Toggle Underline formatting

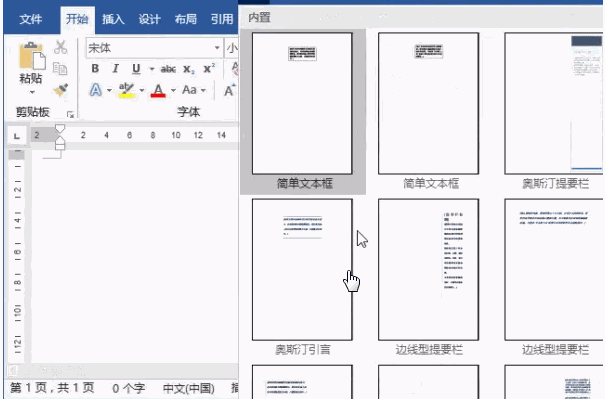point(136,69)
